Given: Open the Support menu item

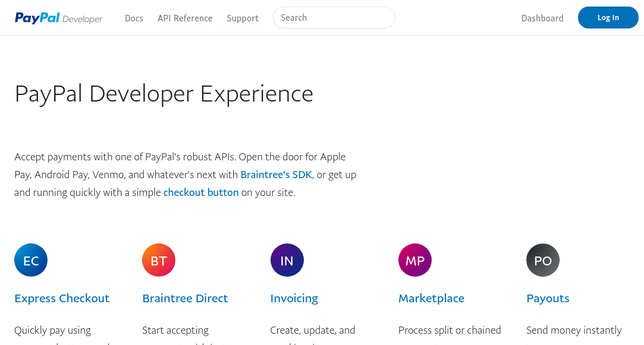Looking at the screenshot, I should point(243,18).
